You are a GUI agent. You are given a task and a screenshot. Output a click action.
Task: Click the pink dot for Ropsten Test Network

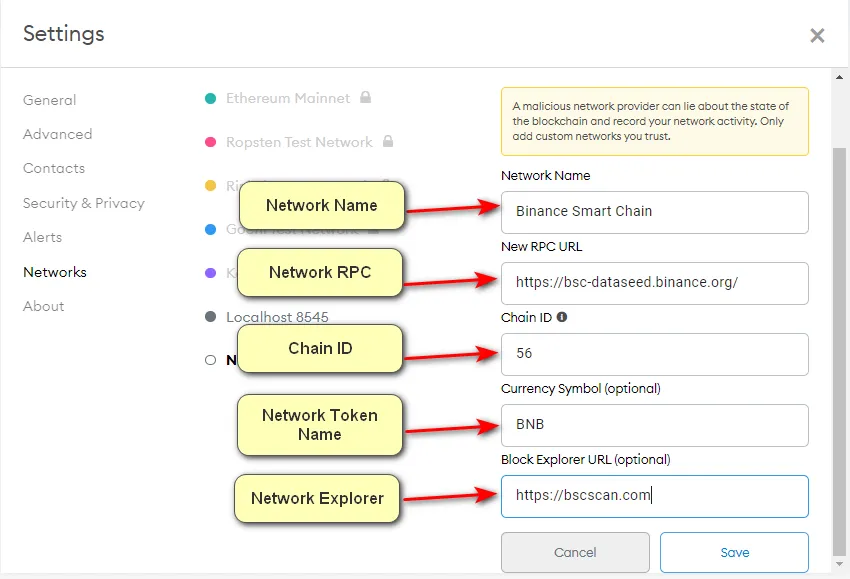tap(210, 142)
